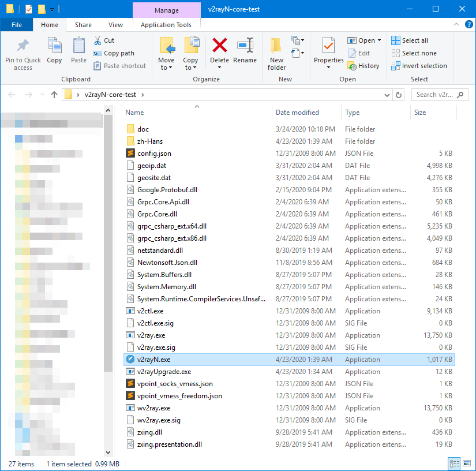This screenshot has height=471, width=476.
Task: Click the Properties quick access toolbar icon
Action: 29,9
